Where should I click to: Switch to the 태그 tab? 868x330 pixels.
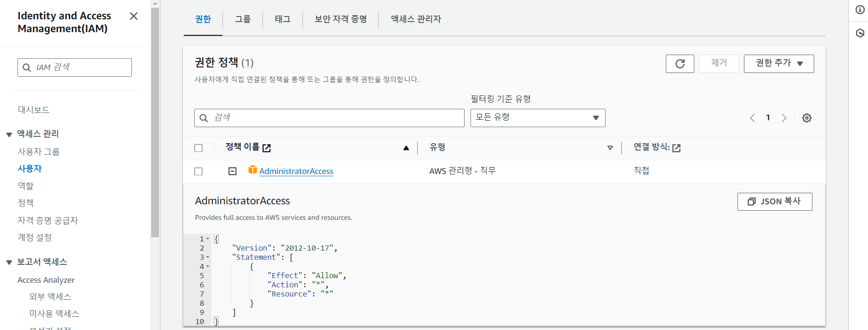coord(283,19)
